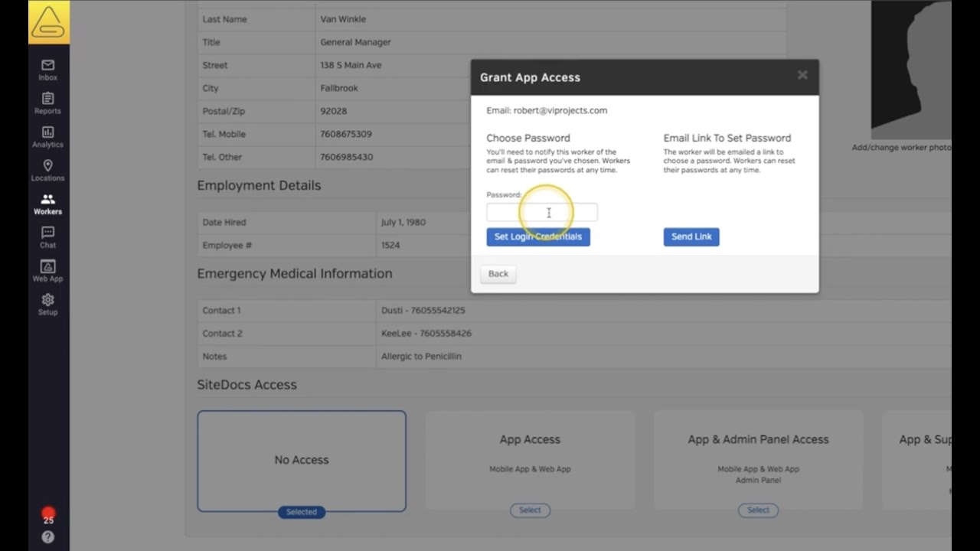Open the Inbox from the sidebar
The height and width of the screenshot is (551, 980).
(47, 70)
